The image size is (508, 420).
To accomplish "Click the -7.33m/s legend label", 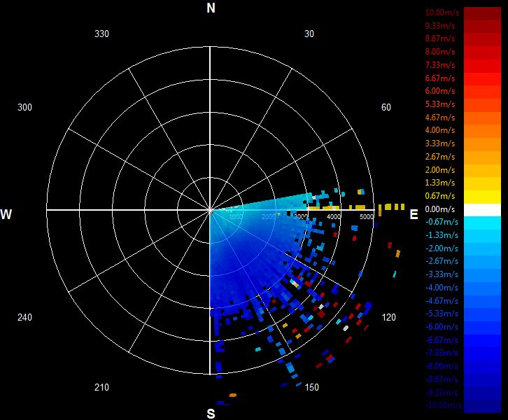I will (442, 353).
